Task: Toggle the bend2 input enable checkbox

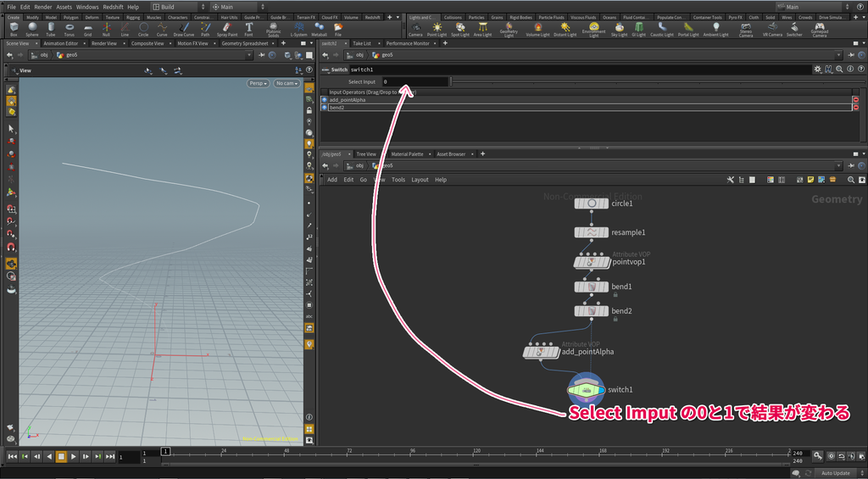Action: click(325, 108)
